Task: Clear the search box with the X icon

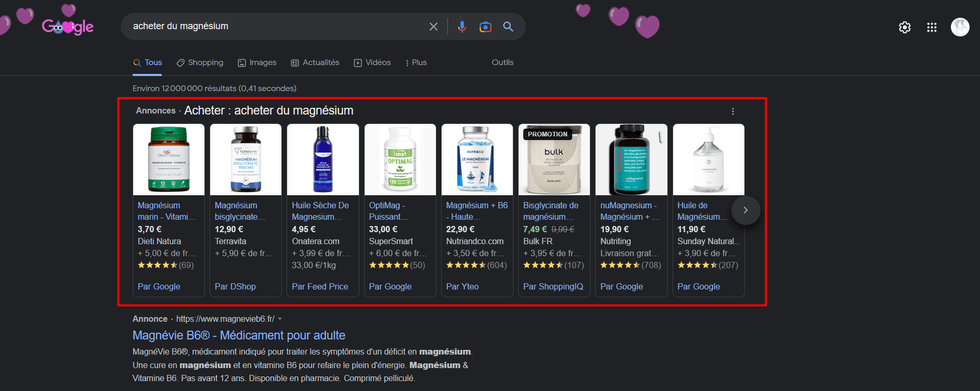Action: pos(433,27)
